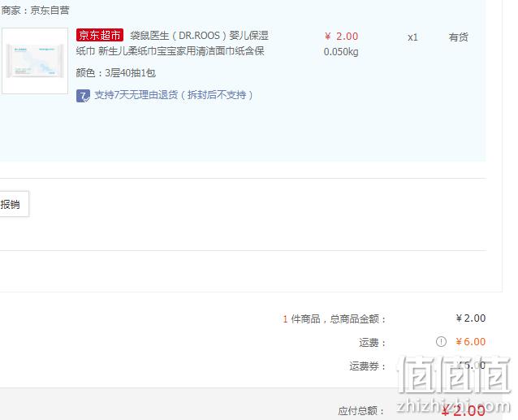This screenshot has height=420, width=518.
Task: Click the 有货 stock status text
Action: (x=458, y=37)
